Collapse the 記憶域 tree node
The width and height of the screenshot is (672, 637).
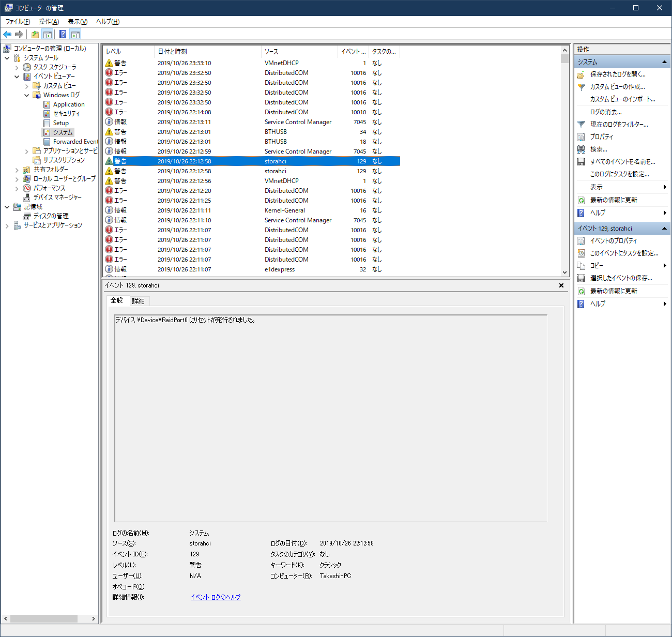click(x=7, y=207)
